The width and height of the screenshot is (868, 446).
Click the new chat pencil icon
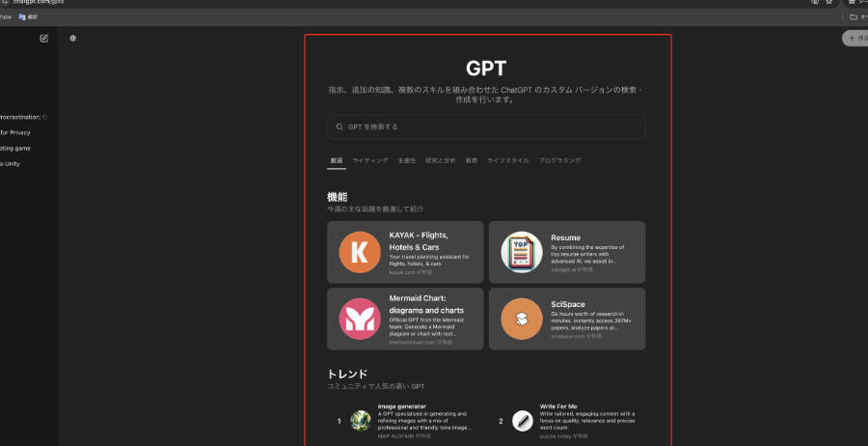tap(44, 39)
